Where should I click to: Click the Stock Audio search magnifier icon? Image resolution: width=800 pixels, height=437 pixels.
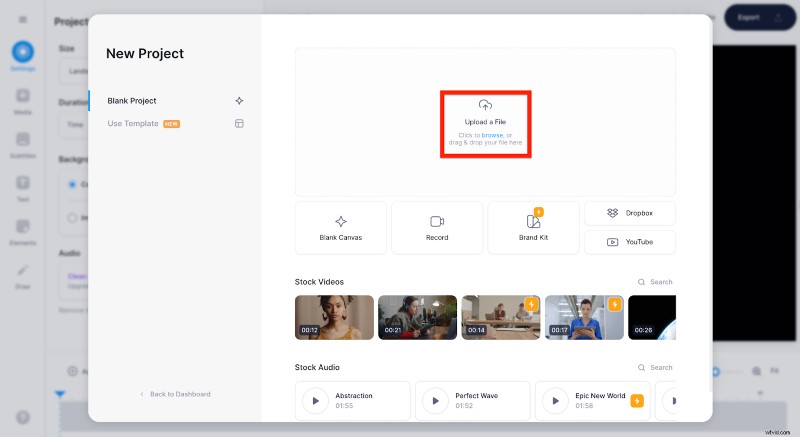[641, 368]
